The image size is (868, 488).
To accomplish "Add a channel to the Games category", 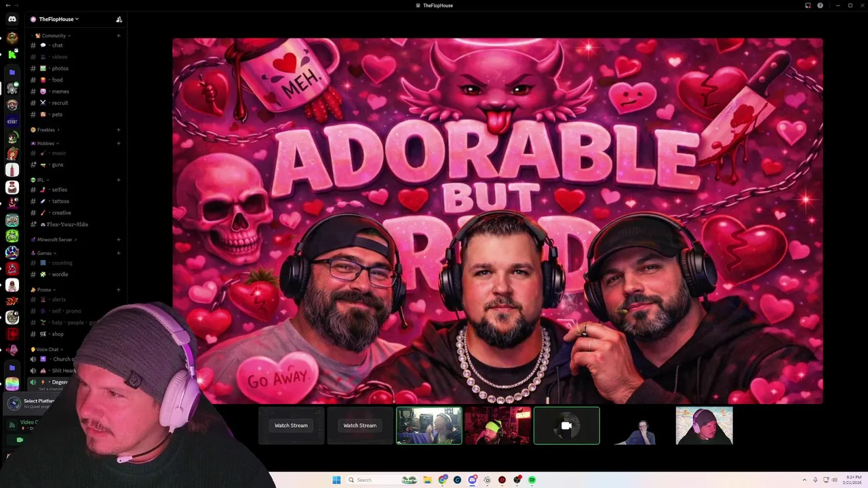I will [x=119, y=253].
